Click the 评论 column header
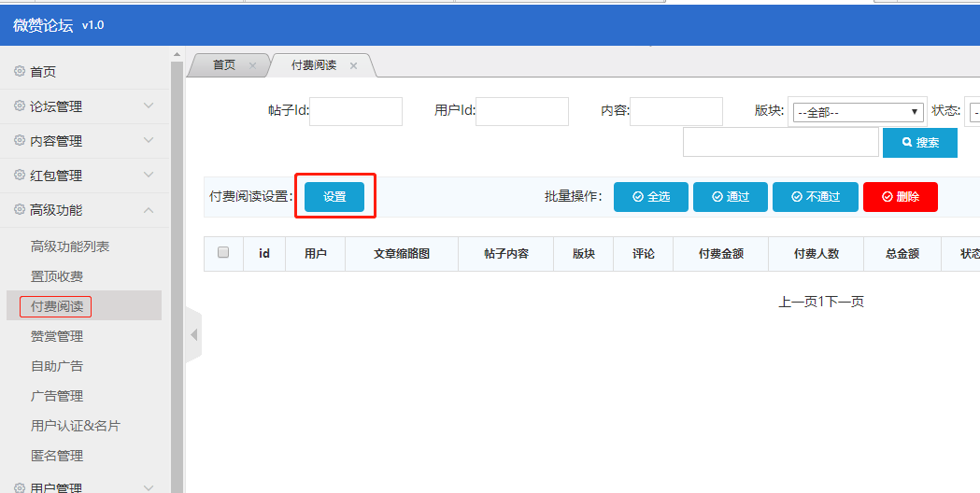Image resolution: width=980 pixels, height=493 pixels. tap(643, 254)
